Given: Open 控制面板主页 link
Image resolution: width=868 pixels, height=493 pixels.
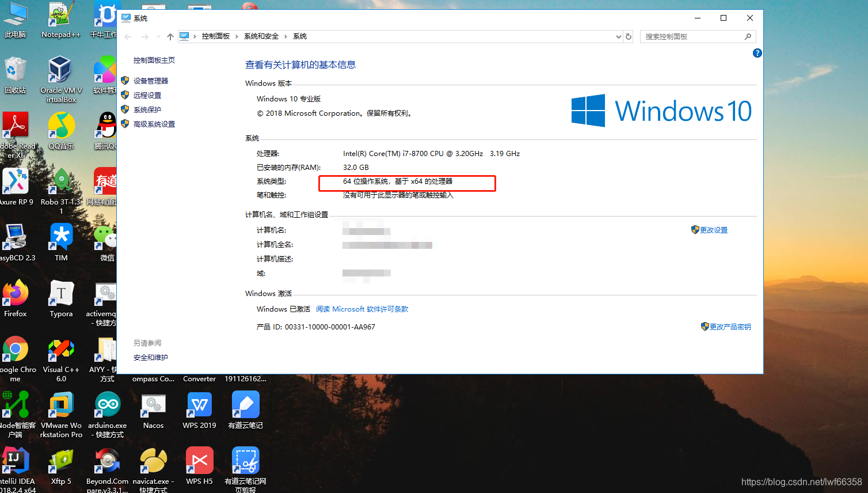Looking at the screenshot, I should pos(154,60).
